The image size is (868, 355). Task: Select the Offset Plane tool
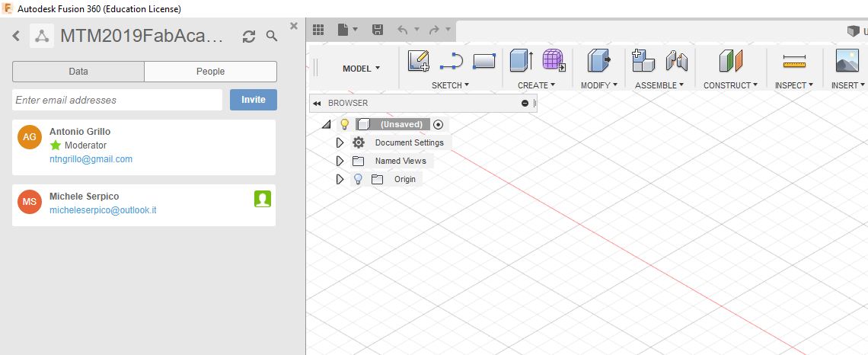[731, 60]
